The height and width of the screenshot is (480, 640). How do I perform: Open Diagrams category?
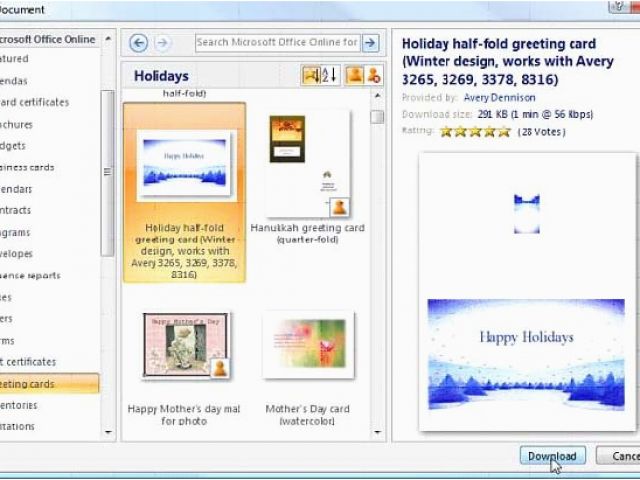coord(15,232)
